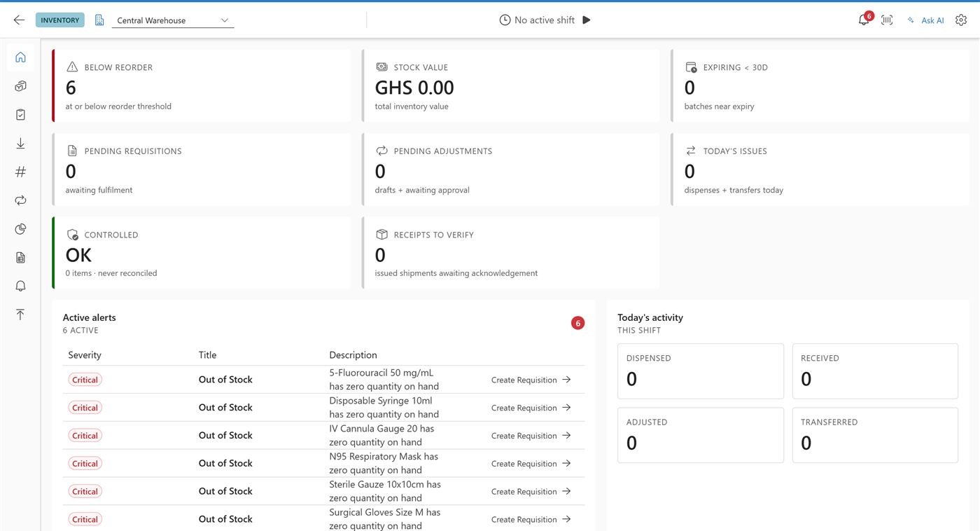Click the Received activity tile
Image resolution: width=980 pixels, height=531 pixels.
pos(875,371)
